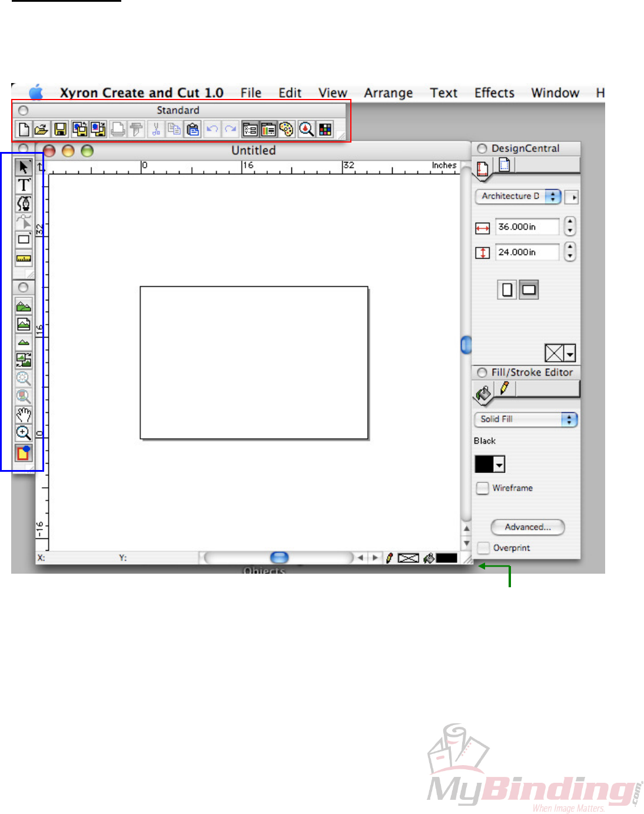Click the Cut/Plot cutter icon

[136, 129]
